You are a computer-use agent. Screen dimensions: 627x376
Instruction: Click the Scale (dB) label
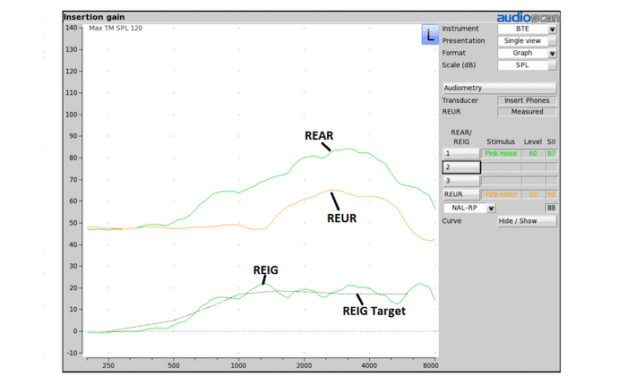pyautogui.click(x=459, y=65)
